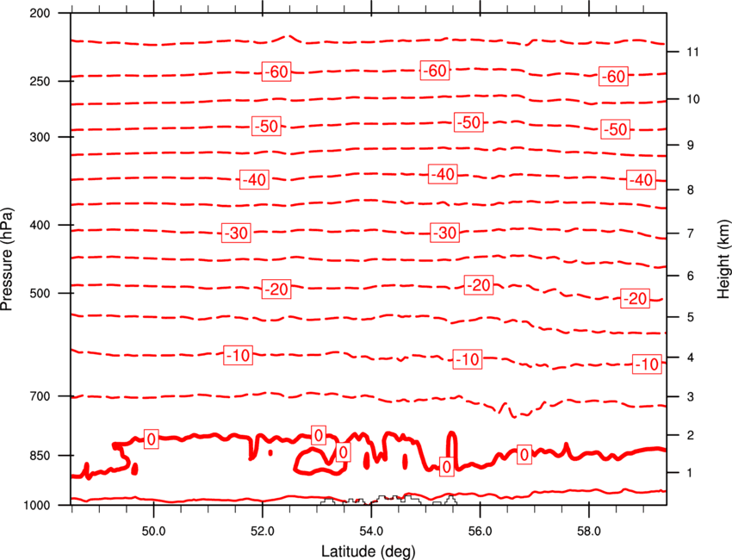Click the 8 km height tick label
Screen dimensions: 732x560
[x=690, y=190]
